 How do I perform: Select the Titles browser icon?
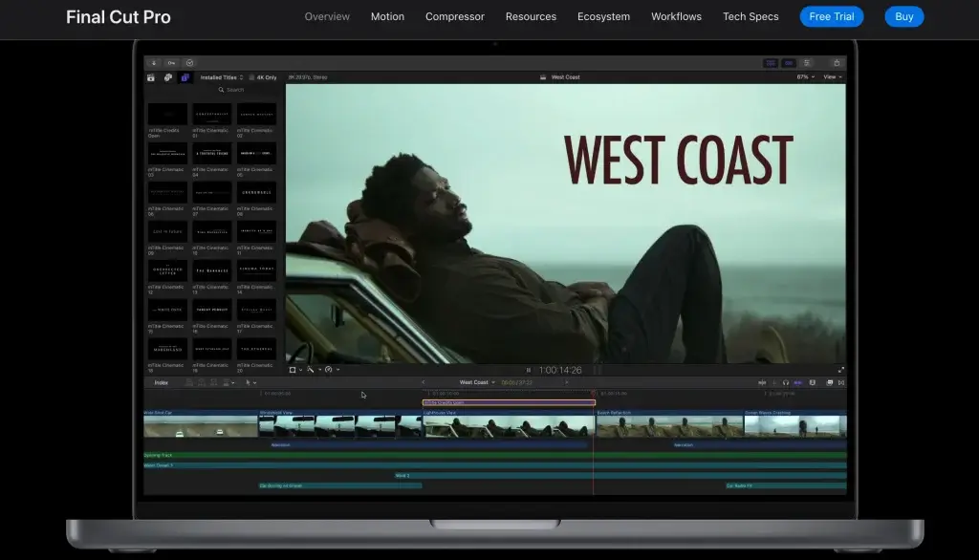[x=187, y=77]
